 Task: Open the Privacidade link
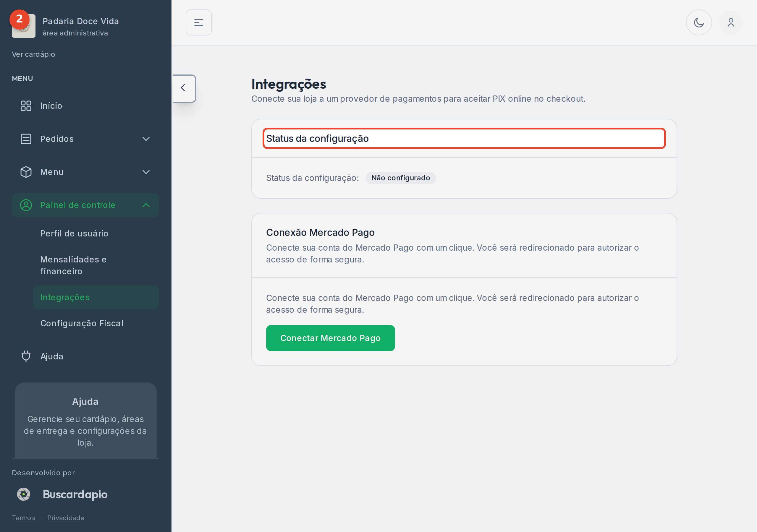pyautogui.click(x=66, y=518)
